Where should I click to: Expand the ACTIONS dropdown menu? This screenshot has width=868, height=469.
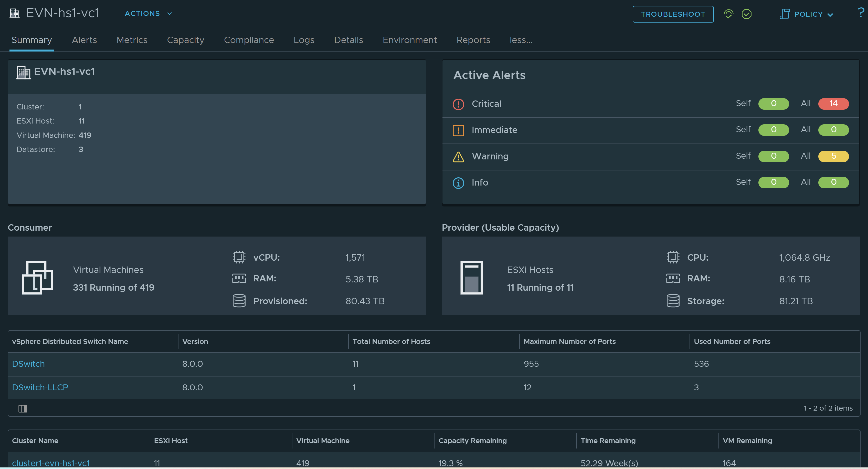(146, 13)
